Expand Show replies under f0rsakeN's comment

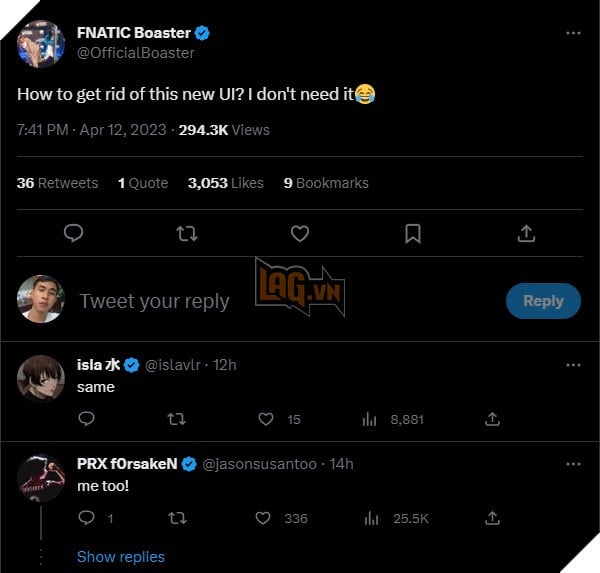(121, 557)
